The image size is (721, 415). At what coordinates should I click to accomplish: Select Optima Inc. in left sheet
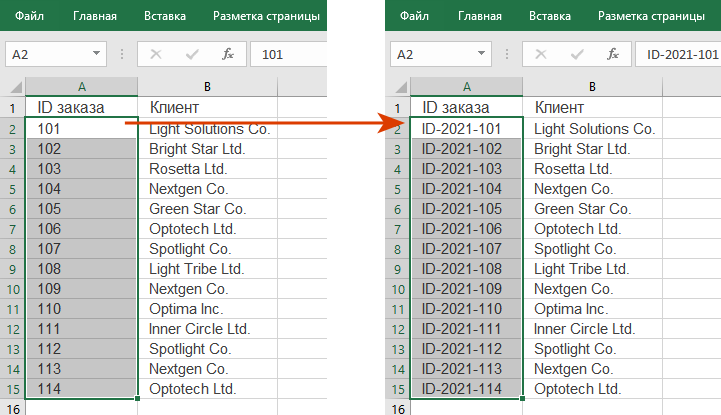[x=207, y=309]
